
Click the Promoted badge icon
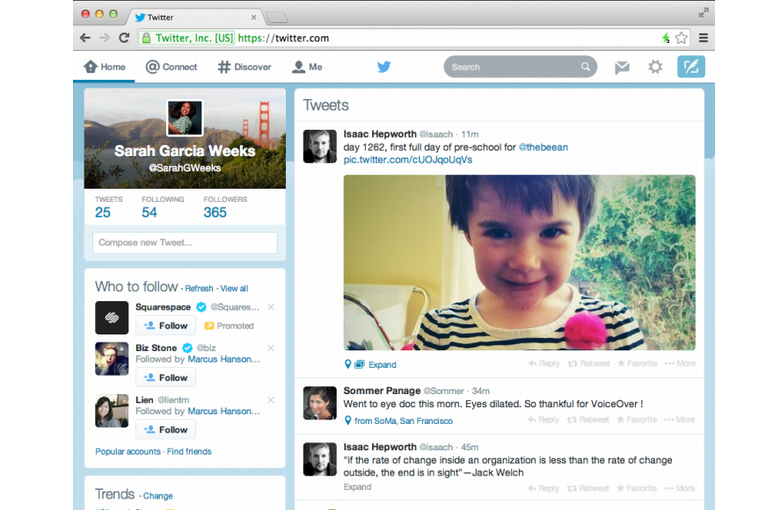click(209, 325)
